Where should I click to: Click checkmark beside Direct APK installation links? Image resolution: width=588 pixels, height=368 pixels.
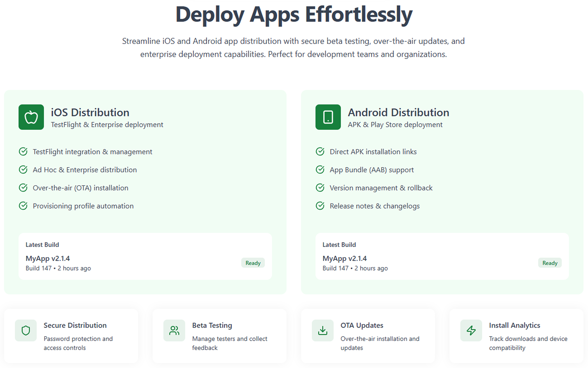point(320,152)
